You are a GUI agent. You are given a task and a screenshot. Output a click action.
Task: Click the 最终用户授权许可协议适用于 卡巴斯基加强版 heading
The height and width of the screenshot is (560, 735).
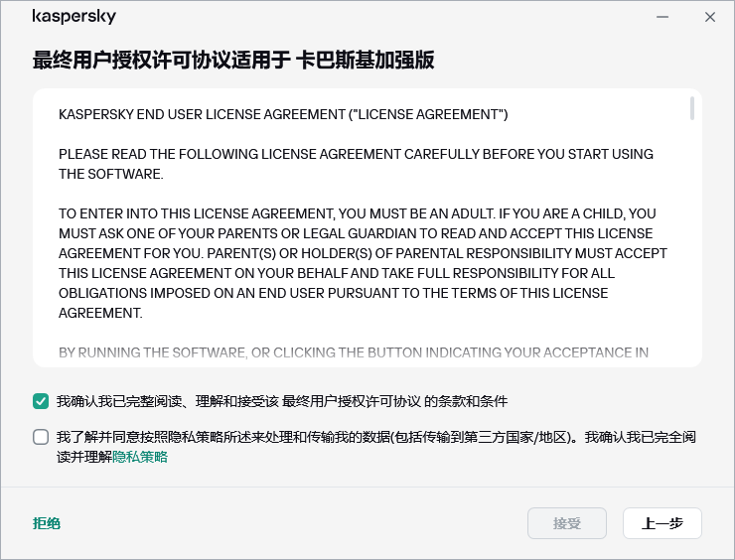pyautogui.click(x=233, y=62)
